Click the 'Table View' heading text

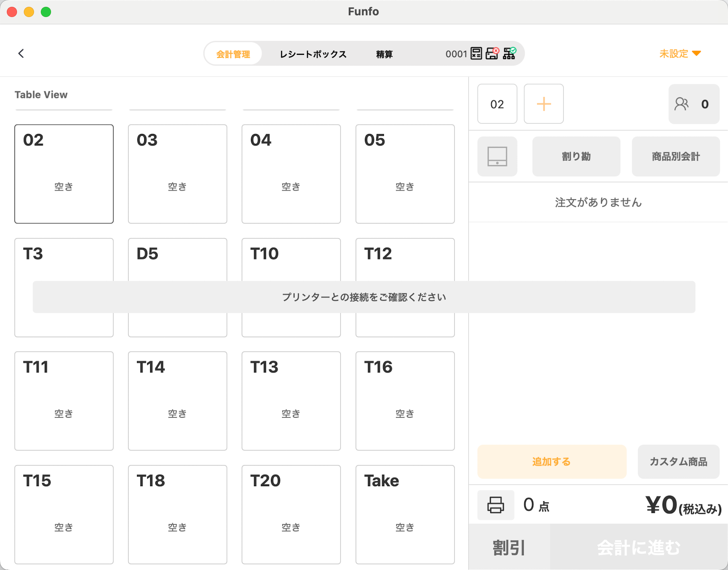tap(41, 95)
